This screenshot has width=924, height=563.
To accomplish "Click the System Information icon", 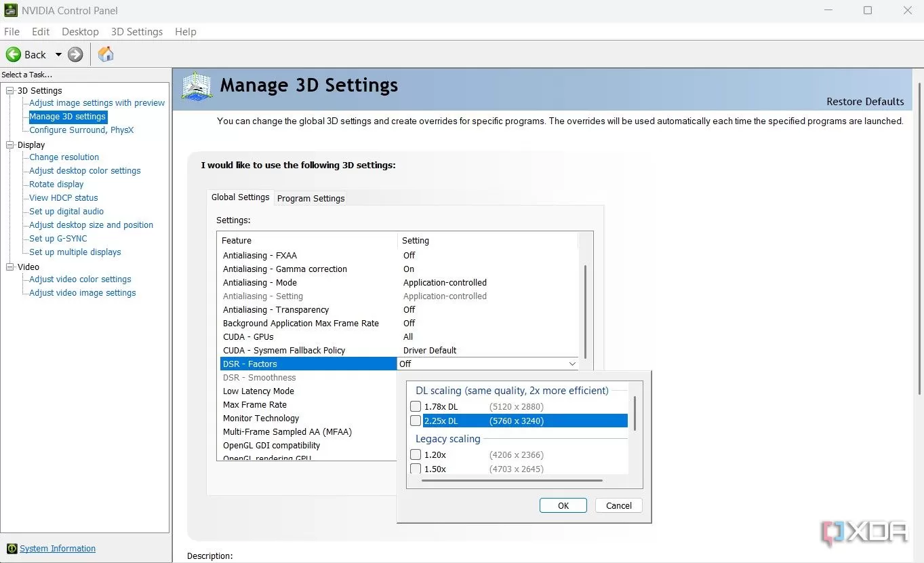I will point(12,549).
